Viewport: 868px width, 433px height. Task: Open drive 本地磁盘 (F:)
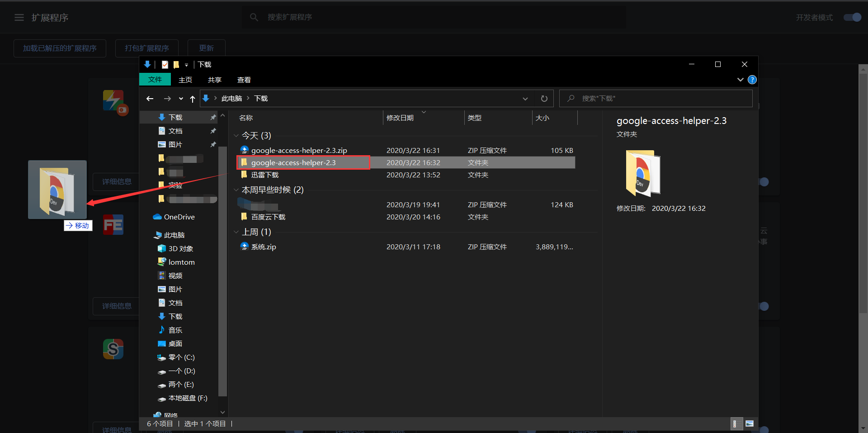click(x=188, y=398)
